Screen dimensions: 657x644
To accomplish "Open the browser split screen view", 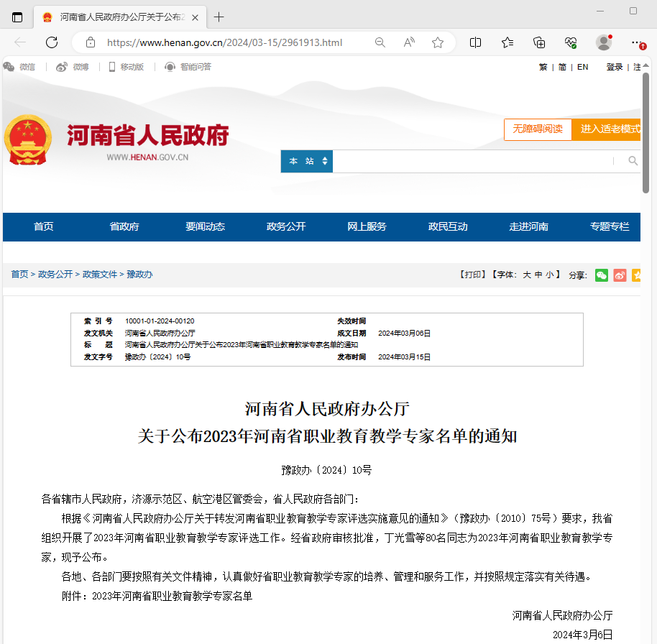I will [475, 42].
